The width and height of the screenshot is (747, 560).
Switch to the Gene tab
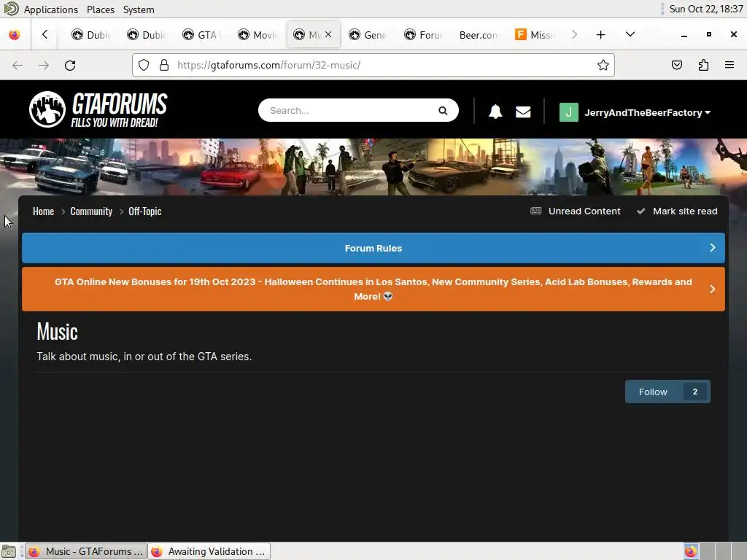[x=368, y=35]
